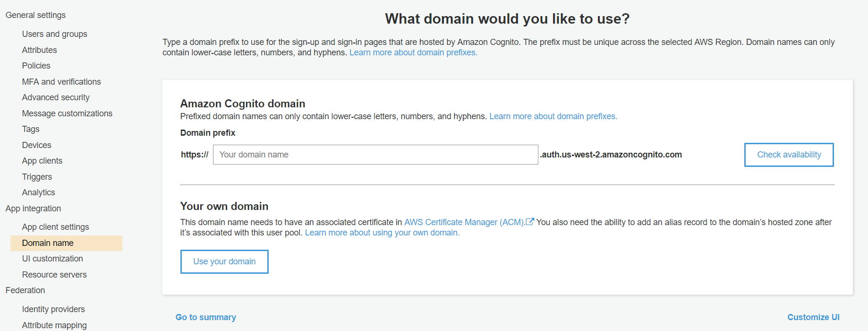Open Message customizations
The width and height of the screenshot is (868, 331).
(67, 113)
